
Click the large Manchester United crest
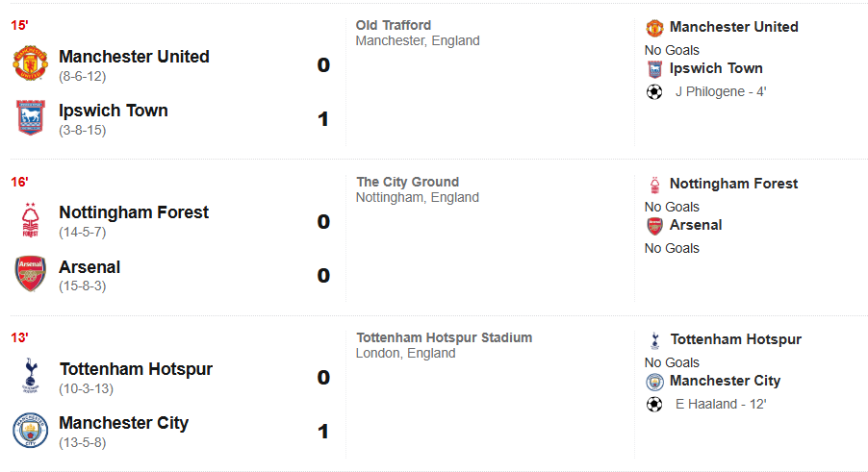tap(30, 62)
